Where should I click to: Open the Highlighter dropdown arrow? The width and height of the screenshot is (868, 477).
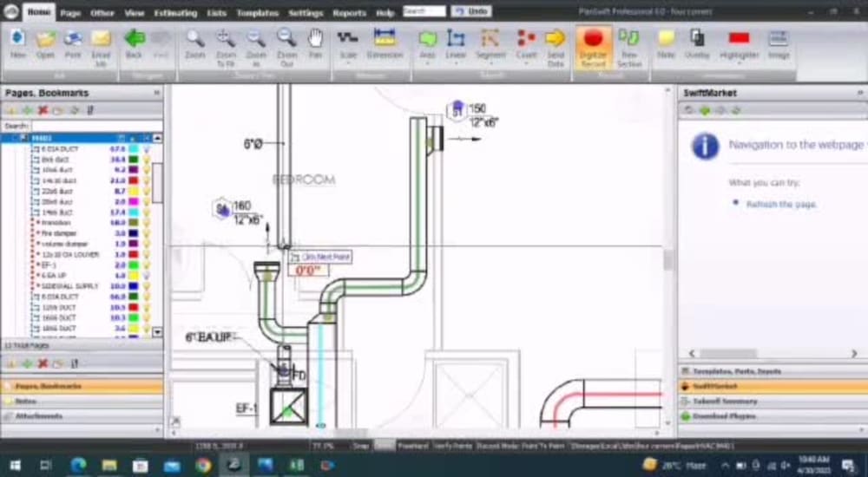pos(739,63)
